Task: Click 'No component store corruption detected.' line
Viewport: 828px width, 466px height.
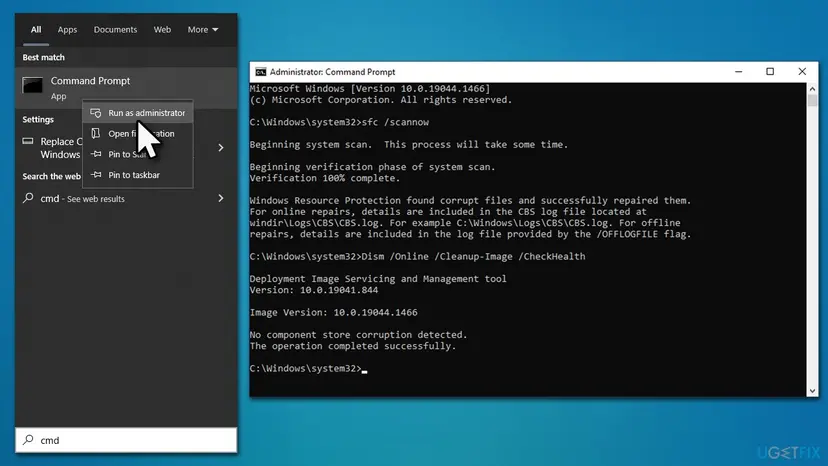Action: pyautogui.click(x=359, y=334)
